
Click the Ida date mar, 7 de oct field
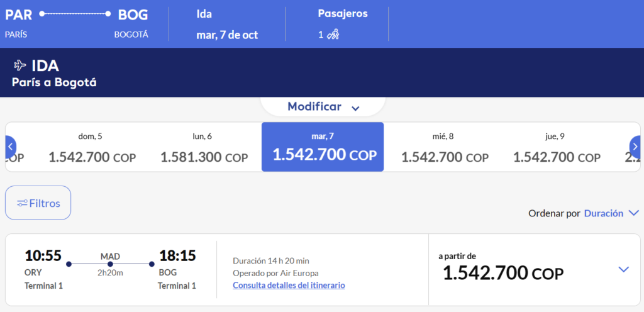(x=227, y=24)
